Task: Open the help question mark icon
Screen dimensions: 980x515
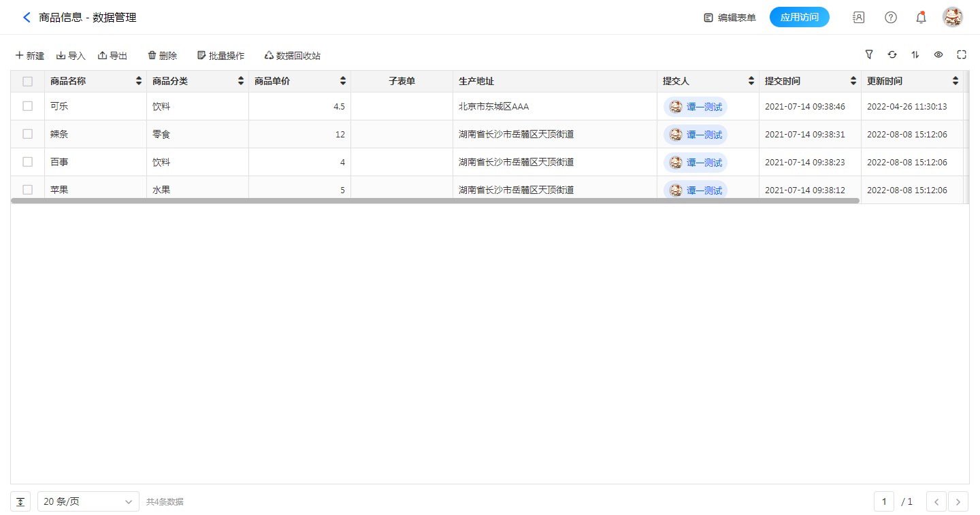Action: tap(890, 18)
